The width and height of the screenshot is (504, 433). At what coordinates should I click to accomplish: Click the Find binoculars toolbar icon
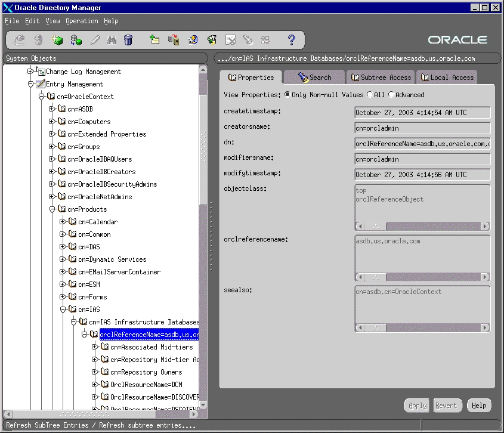[112, 40]
